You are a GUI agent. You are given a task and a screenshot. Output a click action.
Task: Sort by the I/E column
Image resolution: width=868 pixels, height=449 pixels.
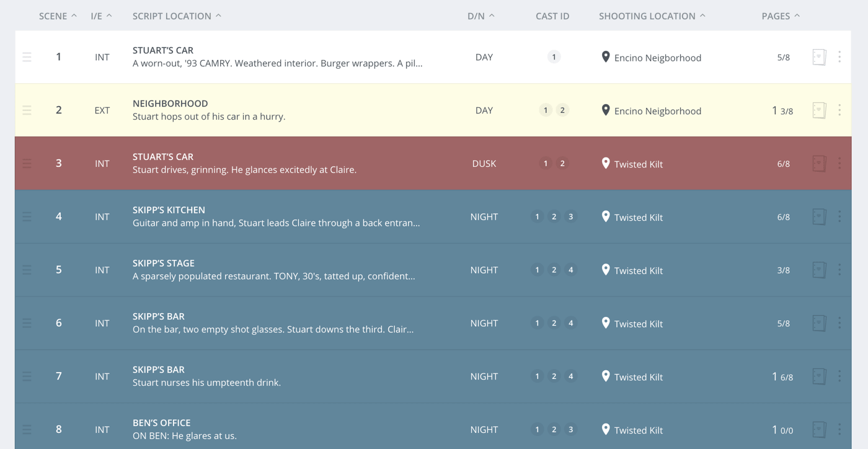tap(101, 16)
